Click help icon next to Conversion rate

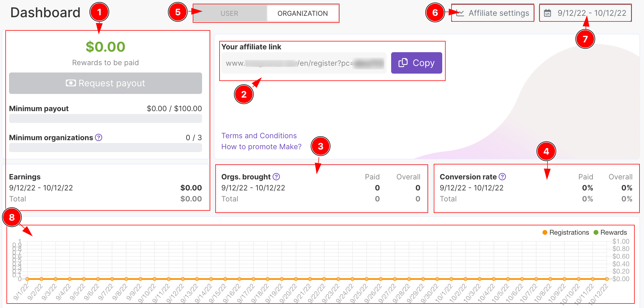click(502, 177)
